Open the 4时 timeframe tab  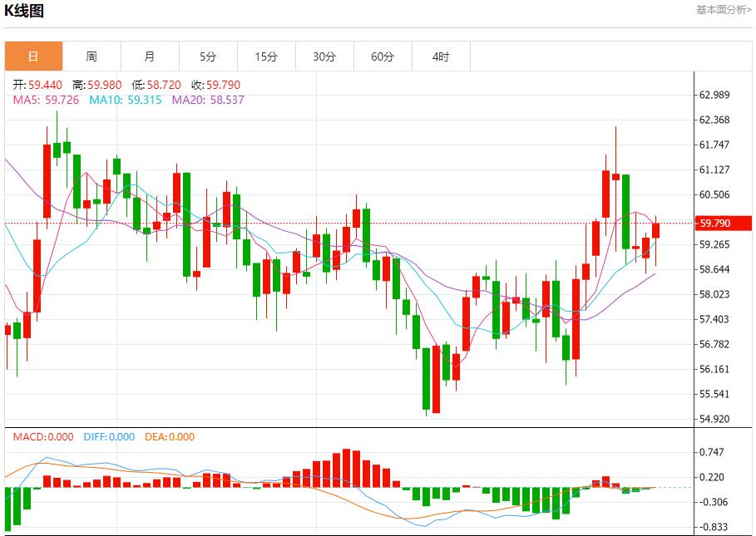tap(441, 57)
